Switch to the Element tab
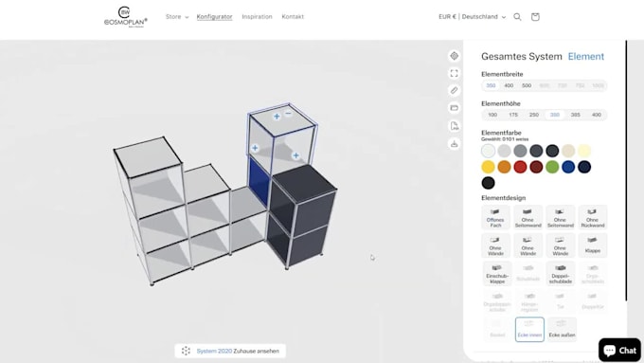 click(586, 56)
